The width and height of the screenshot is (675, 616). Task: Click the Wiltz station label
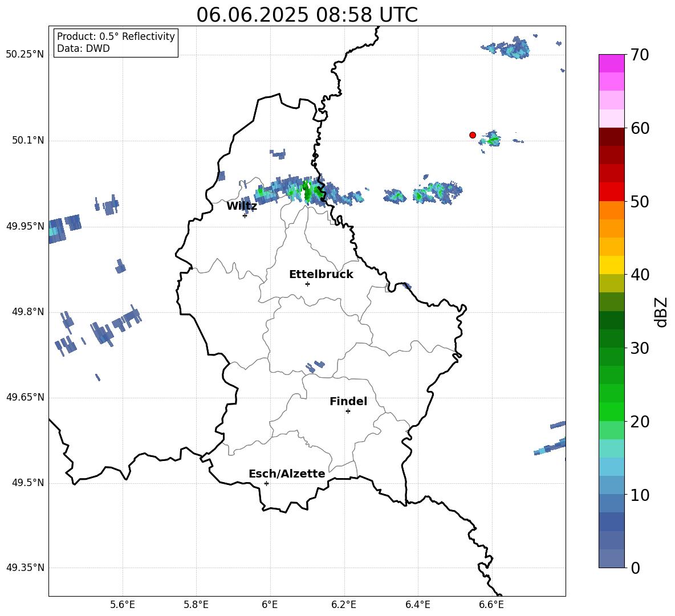point(242,206)
